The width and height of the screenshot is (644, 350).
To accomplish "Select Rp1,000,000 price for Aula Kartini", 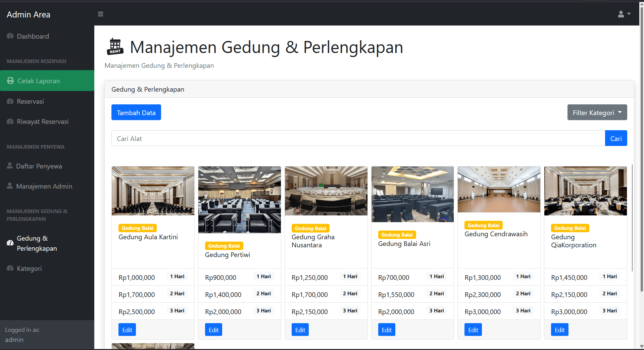I will point(137,278).
